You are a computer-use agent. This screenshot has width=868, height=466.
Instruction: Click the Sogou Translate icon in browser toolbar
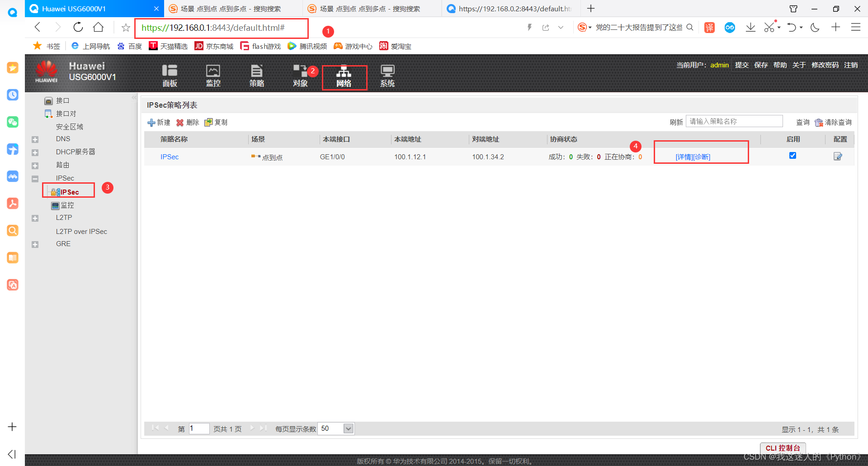[x=709, y=27]
